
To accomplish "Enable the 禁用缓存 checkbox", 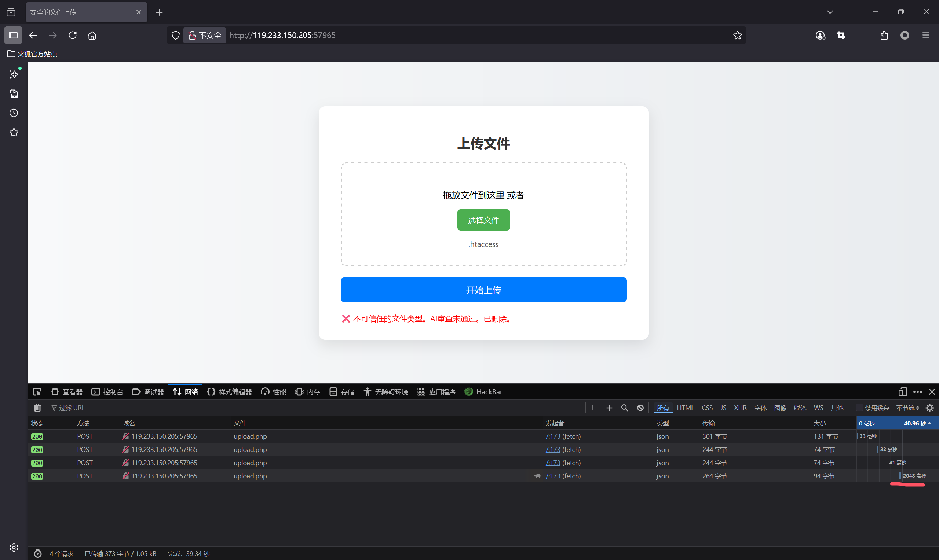I will (859, 408).
